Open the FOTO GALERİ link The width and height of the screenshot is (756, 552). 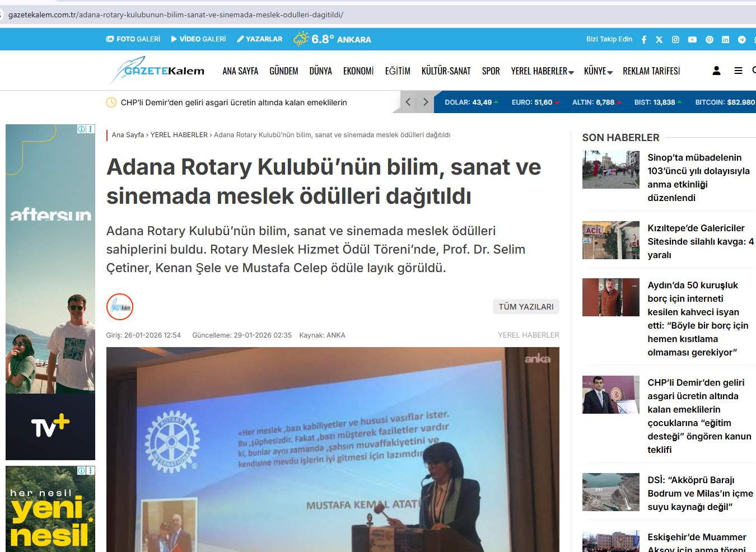click(133, 39)
